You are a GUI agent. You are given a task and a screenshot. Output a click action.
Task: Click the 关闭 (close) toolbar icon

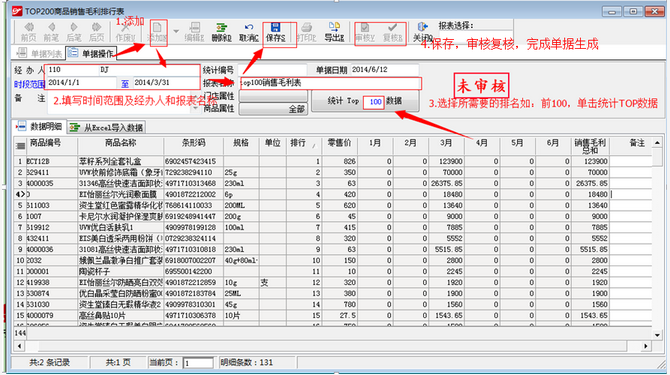tap(422, 32)
